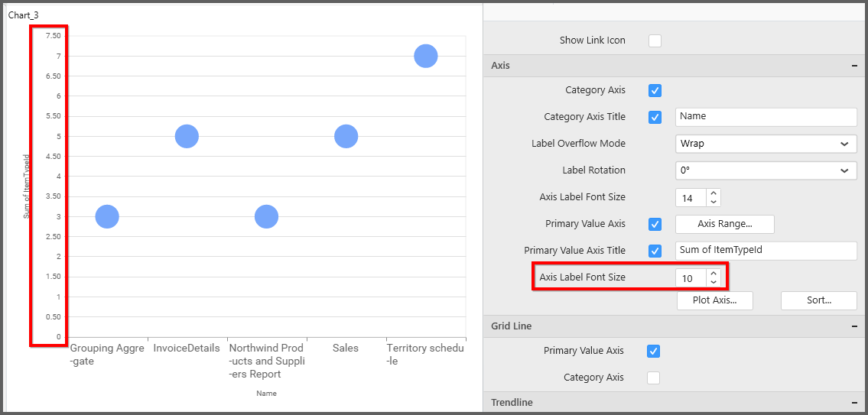The image size is (868, 415).
Task: Select the Territory schedule bubble in chart
Action: [x=425, y=56]
